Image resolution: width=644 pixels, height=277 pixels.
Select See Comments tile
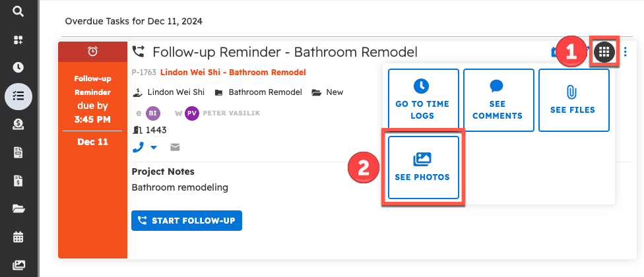[498, 100]
